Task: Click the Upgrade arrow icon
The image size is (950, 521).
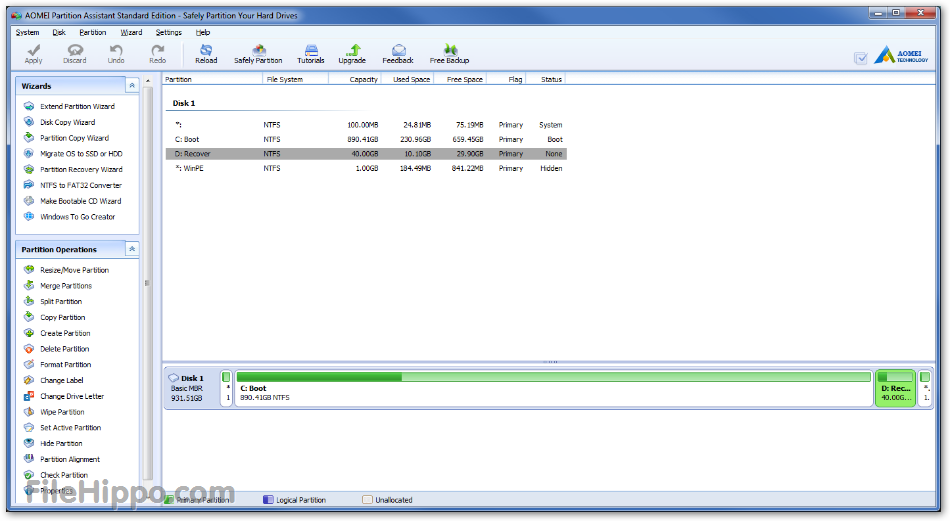Action: pos(354,50)
